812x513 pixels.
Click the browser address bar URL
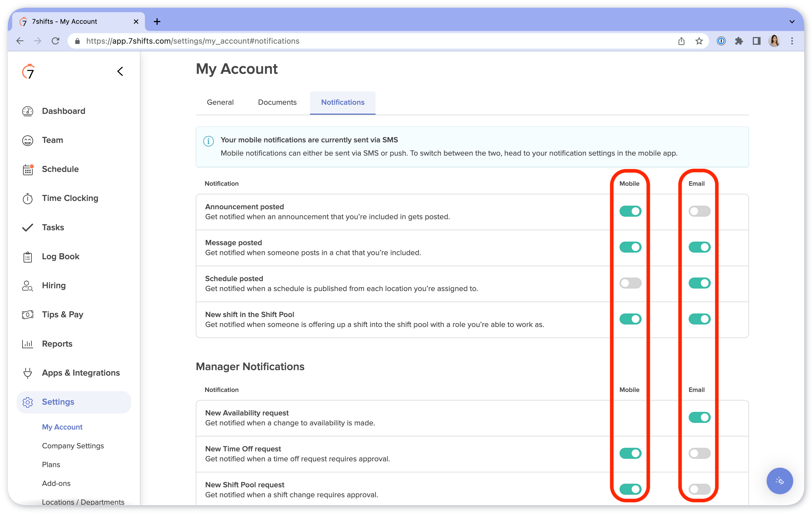193,41
